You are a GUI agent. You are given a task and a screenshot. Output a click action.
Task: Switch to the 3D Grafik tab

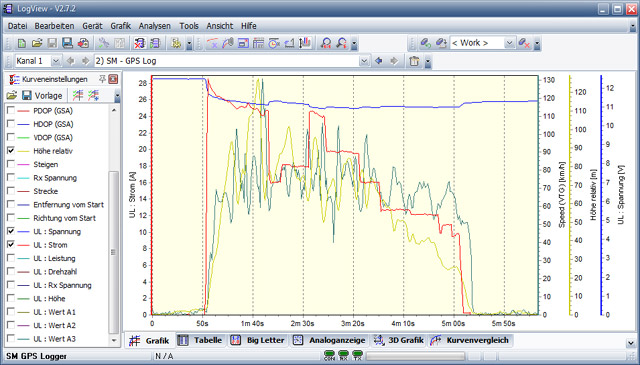tap(398, 340)
